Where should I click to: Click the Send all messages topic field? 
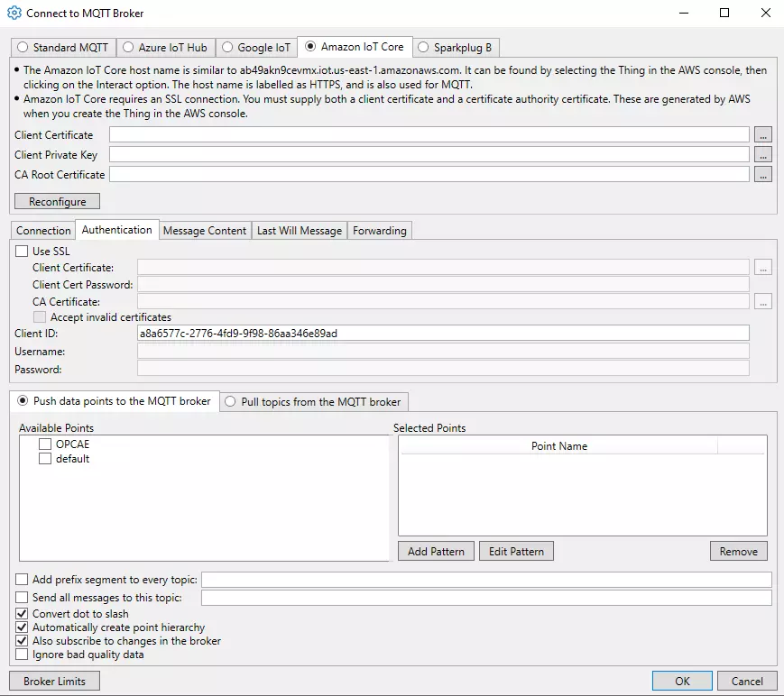486,598
